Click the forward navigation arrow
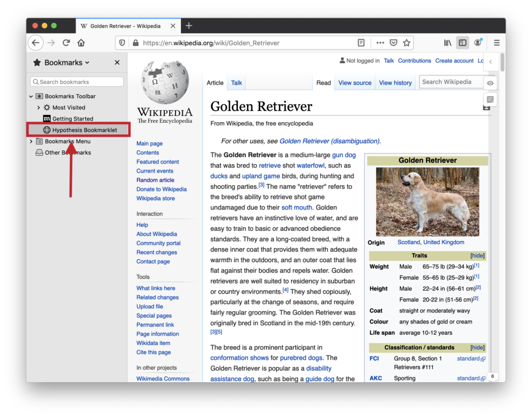Screen dimensions: 532x417 pyautogui.click(x=51, y=43)
